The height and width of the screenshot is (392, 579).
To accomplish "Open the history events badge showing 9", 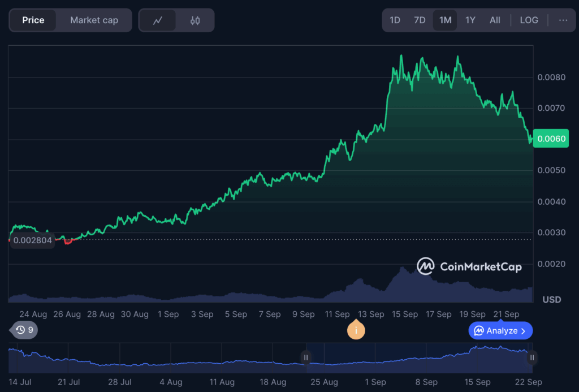I will click(x=24, y=330).
